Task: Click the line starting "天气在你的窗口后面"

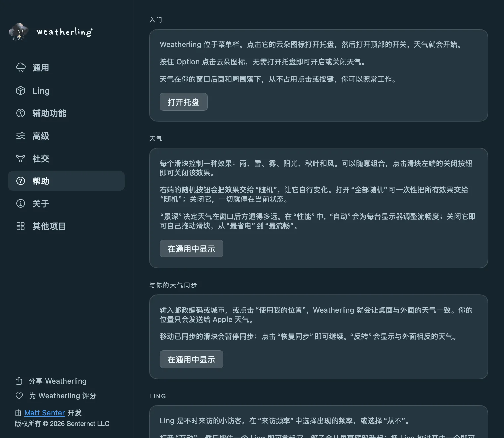Action: coord(279,79)
